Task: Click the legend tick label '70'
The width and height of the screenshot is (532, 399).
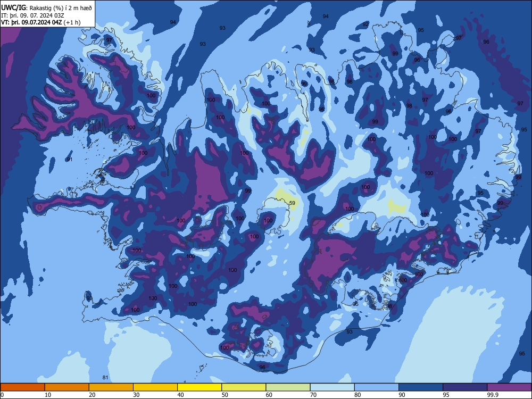Action: click(x=313, y=395)
